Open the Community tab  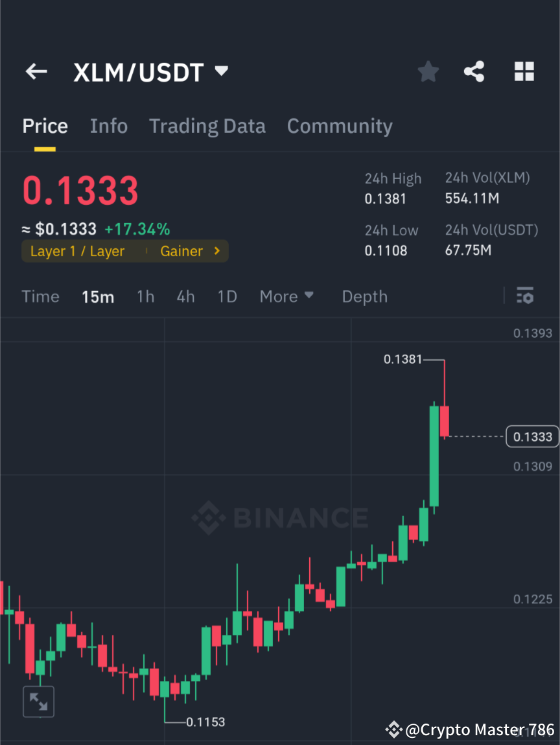(x=340, y=126)
